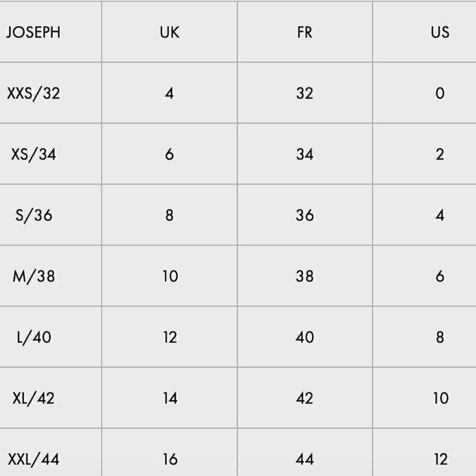
Task: Select FR size 40 cell
Action: tap(305, 337)
